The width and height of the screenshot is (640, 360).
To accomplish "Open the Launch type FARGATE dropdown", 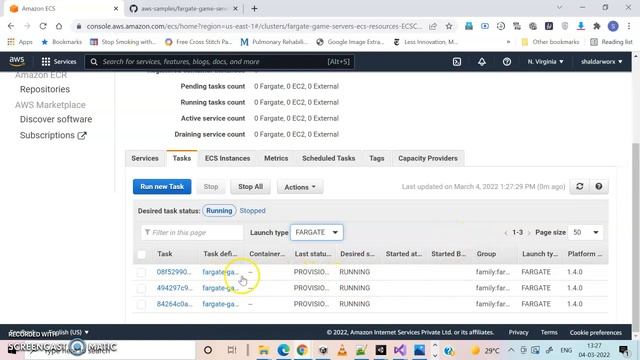I will point(317,232).
